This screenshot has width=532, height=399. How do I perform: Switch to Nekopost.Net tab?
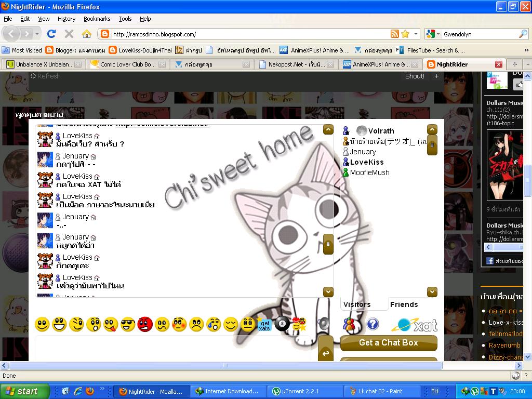click(295, 64)
